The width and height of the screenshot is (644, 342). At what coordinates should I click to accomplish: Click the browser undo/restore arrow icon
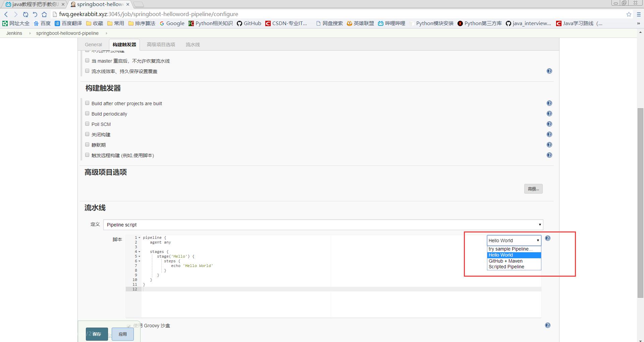[35, 14]
